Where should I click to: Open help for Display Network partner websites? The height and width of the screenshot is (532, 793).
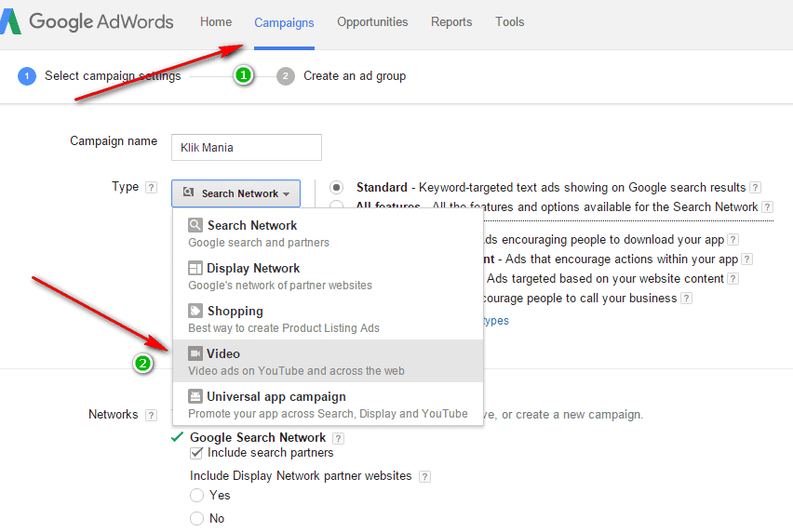[x=425, y=476]
